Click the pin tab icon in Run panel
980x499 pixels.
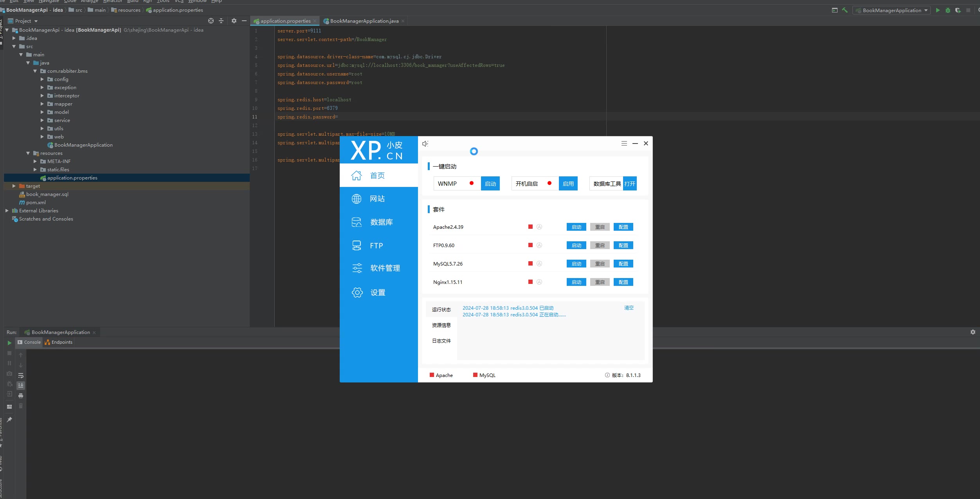pyautogui.click(x=9, y=420)
